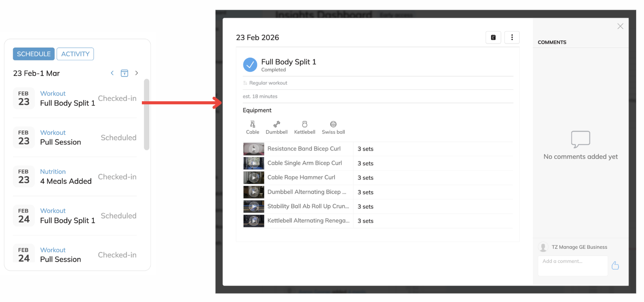This screenshot has height=302, width=644.
Task: Click the 23 Feb-1 Mar date range
Action: coord(37,73)
